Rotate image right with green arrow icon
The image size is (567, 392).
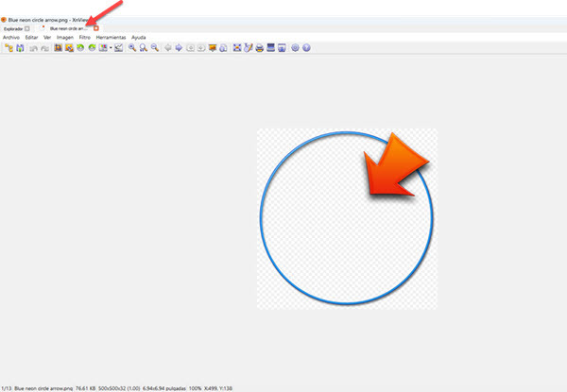coord(92,47)
